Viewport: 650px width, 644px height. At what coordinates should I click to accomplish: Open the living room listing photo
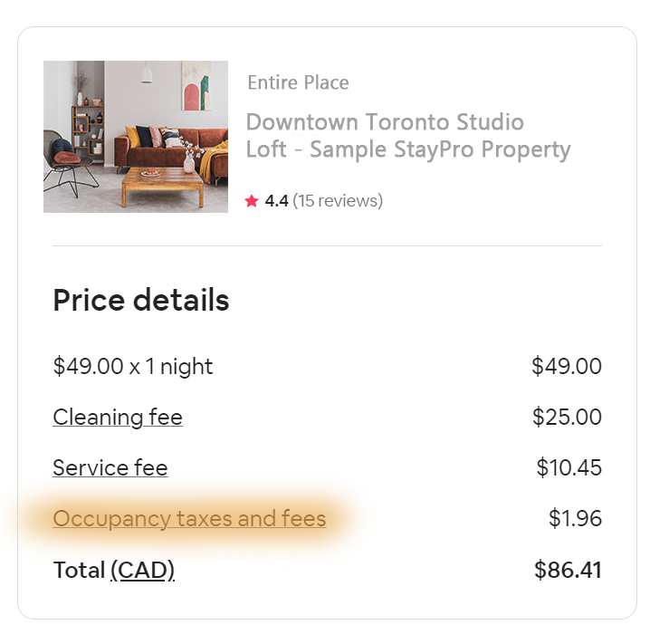pos(136,137)
